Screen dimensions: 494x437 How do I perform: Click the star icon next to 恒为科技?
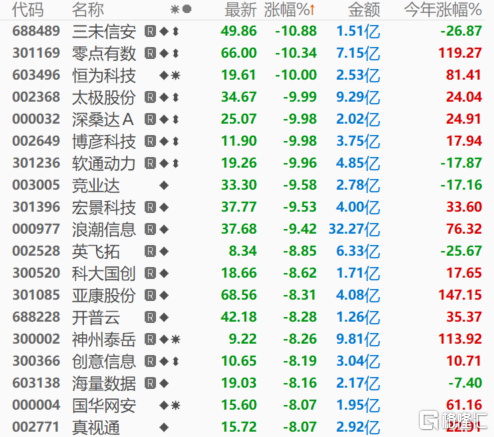(x=176, y=75)
